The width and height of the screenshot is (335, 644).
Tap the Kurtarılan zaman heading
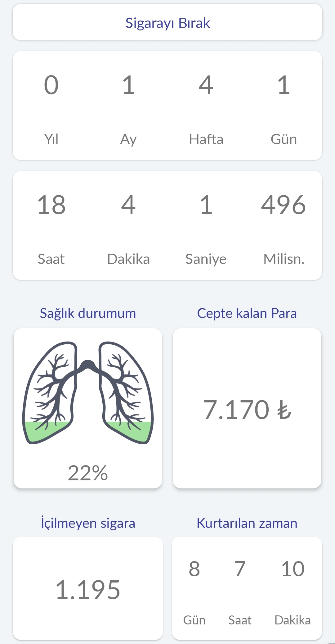(x=247, y=523)
